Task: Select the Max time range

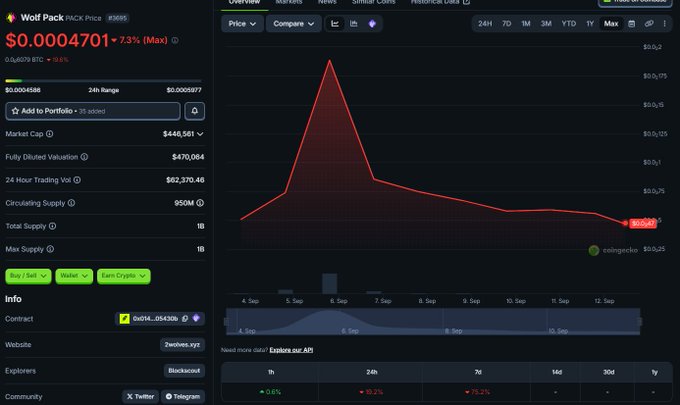Action: click(x=611, y=24)
